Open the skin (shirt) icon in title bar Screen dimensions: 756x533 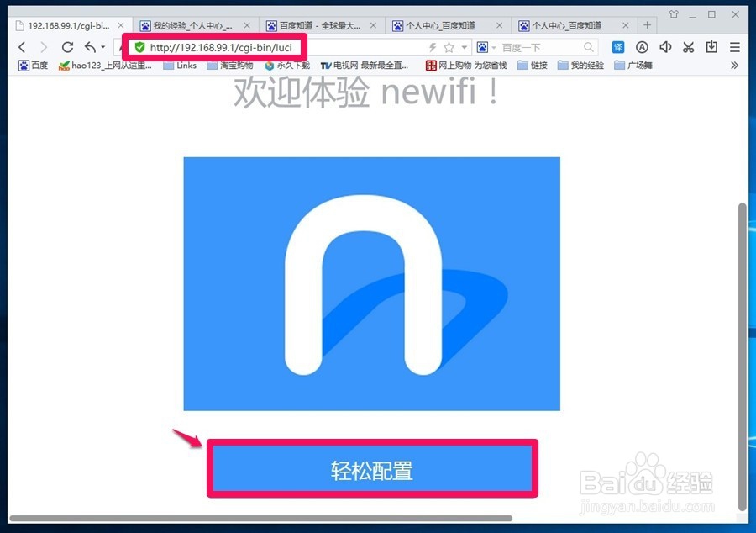[674, 14]
